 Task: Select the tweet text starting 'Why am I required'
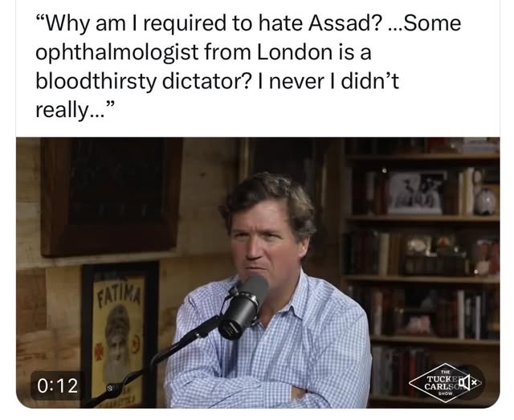point(248,67)
